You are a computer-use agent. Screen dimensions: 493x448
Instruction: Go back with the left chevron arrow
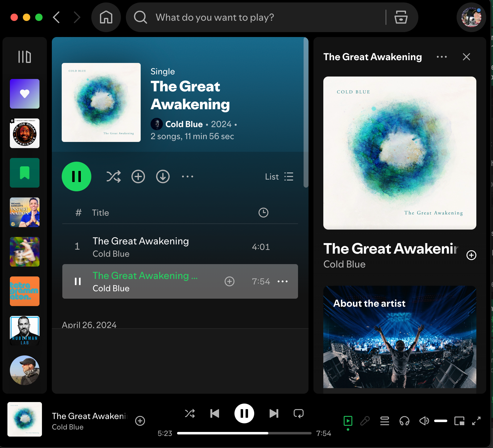point(56,17)
